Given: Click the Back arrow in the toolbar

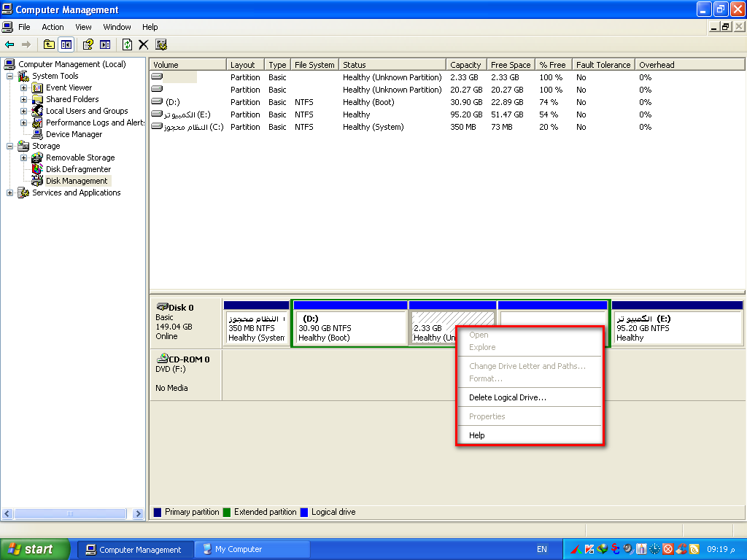Looking at the screenshot, I should [x=9, y=44].
